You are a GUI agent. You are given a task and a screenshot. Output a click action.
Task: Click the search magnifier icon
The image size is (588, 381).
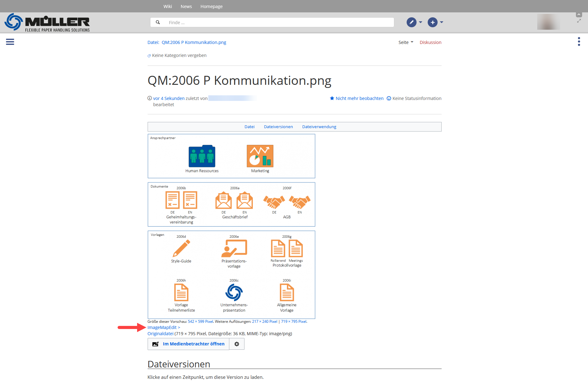click(x=158, y=22)
